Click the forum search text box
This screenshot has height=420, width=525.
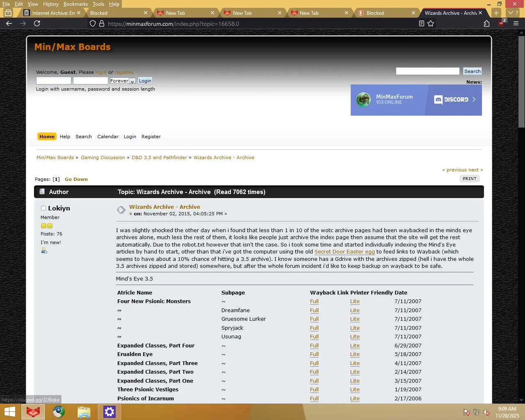click(x=427, y=71)
